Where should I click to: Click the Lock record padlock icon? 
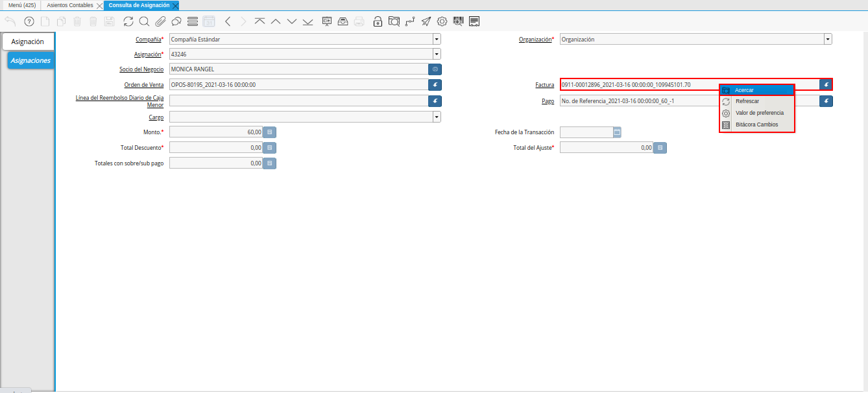(x=378, y=21)
